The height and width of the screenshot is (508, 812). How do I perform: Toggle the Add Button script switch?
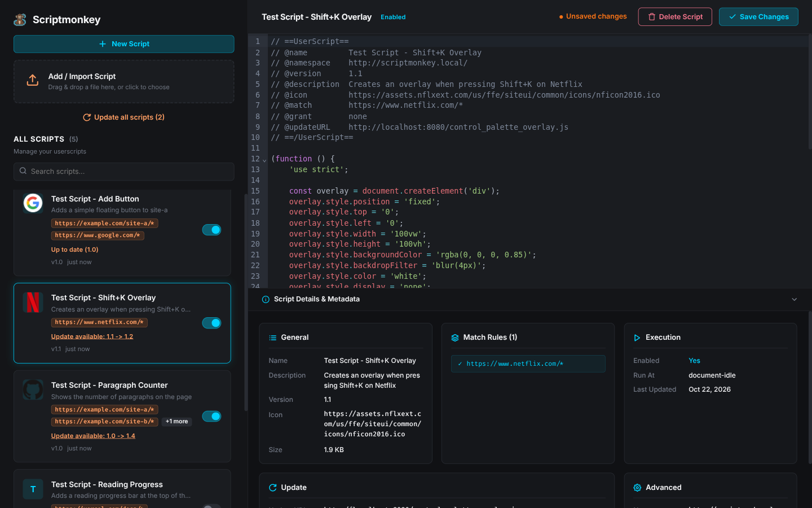pos(211,230)
